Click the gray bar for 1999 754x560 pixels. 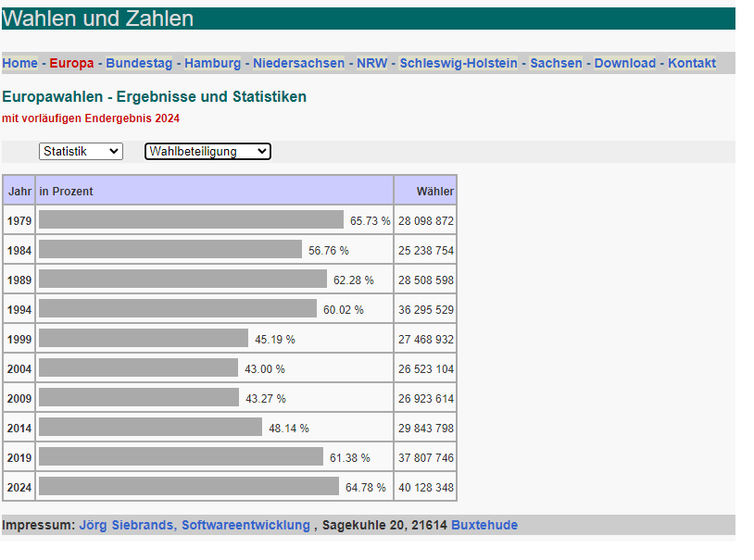(144, 338)
